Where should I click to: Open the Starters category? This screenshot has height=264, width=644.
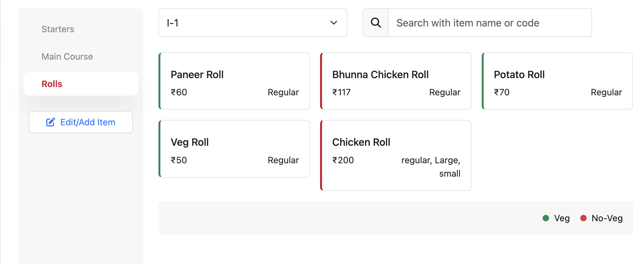(x=58, y=29)
